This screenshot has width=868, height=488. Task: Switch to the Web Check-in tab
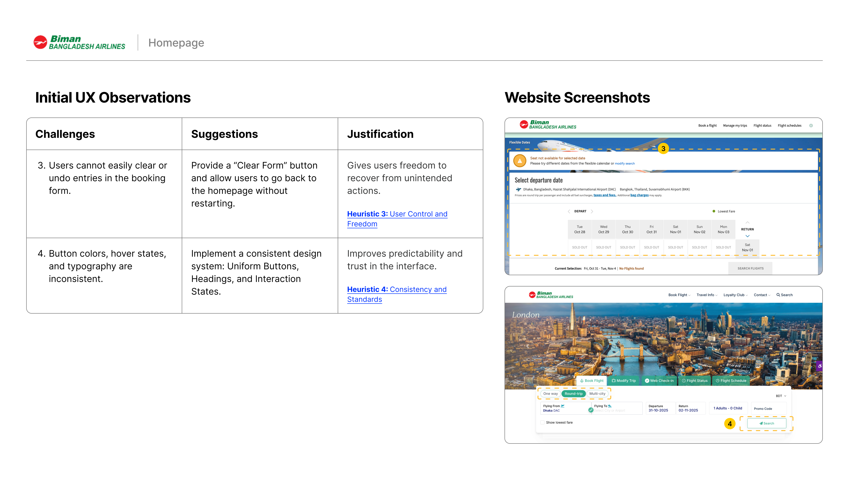pyautogui.click(x=659, y=381)
